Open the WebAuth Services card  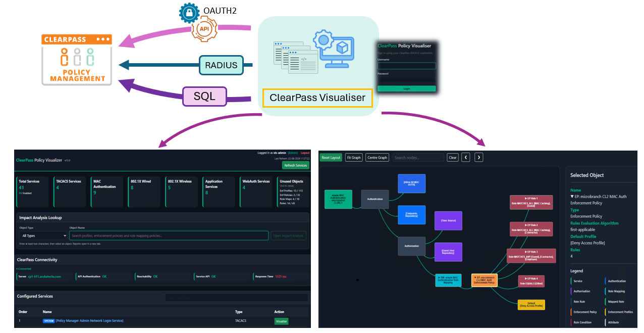click(256, 192)
